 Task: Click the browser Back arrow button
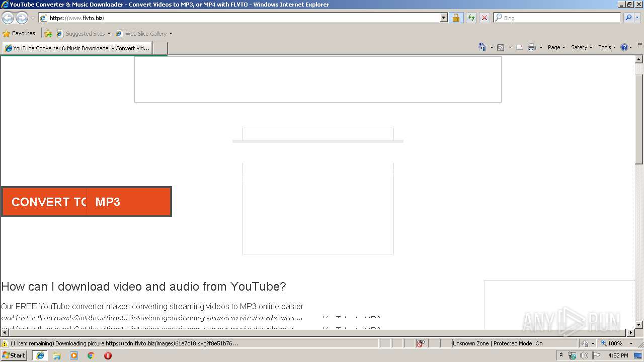pos(8,18)
